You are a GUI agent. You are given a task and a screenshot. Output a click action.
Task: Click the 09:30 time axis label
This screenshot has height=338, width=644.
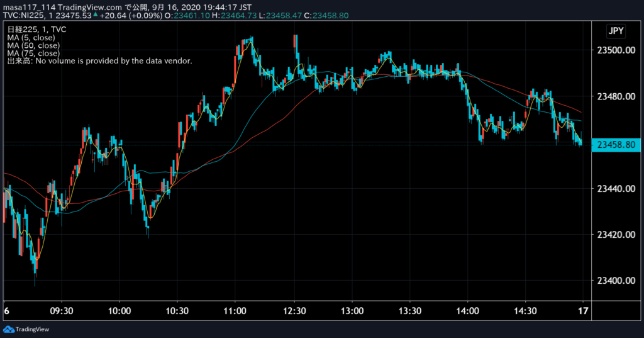click(x=62, y=311)
